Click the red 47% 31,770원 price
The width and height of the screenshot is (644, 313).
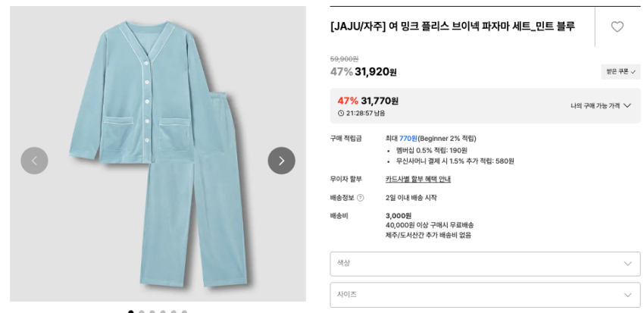pyautogui.click(x=367, y=101)
